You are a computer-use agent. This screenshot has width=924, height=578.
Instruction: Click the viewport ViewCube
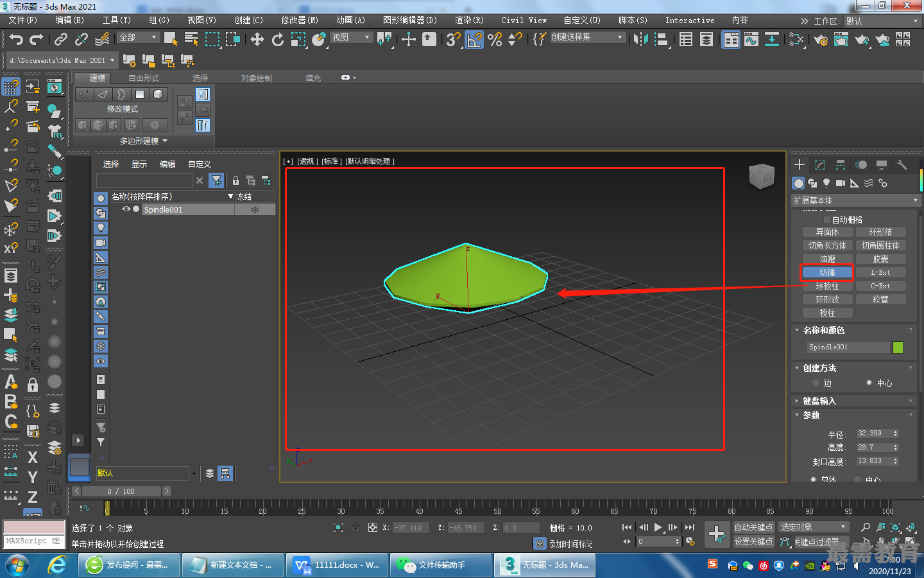pyautogui.click(x=762, y=177)
